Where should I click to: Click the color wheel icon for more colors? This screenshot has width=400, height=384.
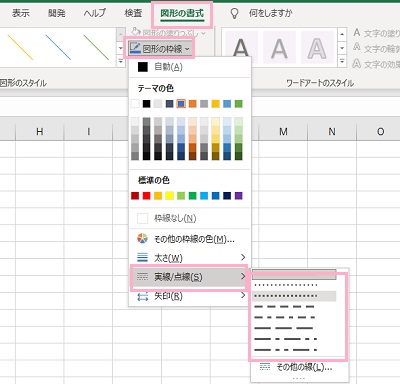pos(142,238)
